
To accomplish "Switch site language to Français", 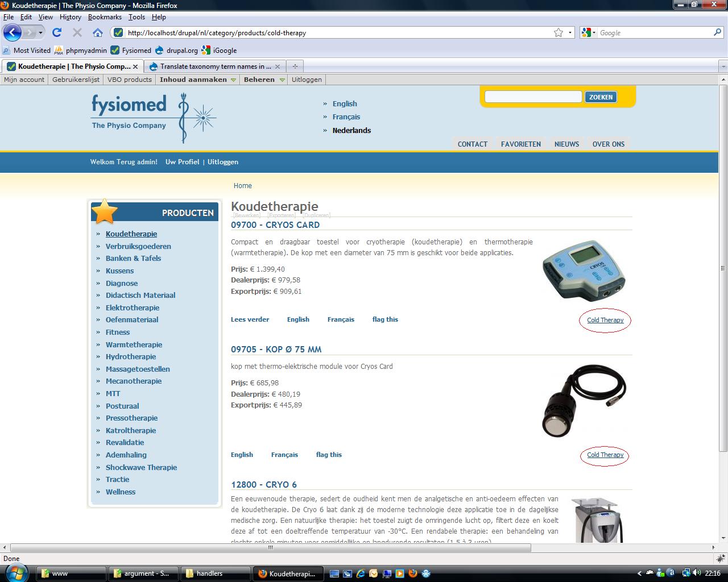I will [x=346, y=117].
